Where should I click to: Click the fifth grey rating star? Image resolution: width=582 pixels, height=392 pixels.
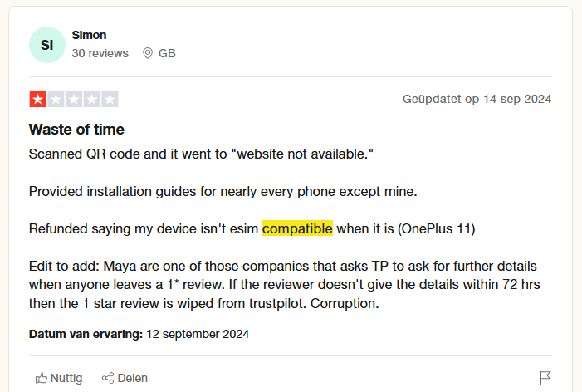click(x=110, y=99)
